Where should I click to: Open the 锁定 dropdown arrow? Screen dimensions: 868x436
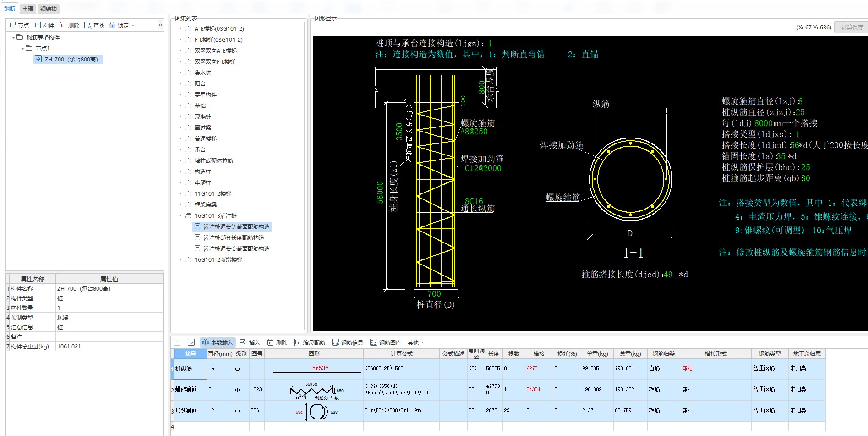[x=133, y=25]
